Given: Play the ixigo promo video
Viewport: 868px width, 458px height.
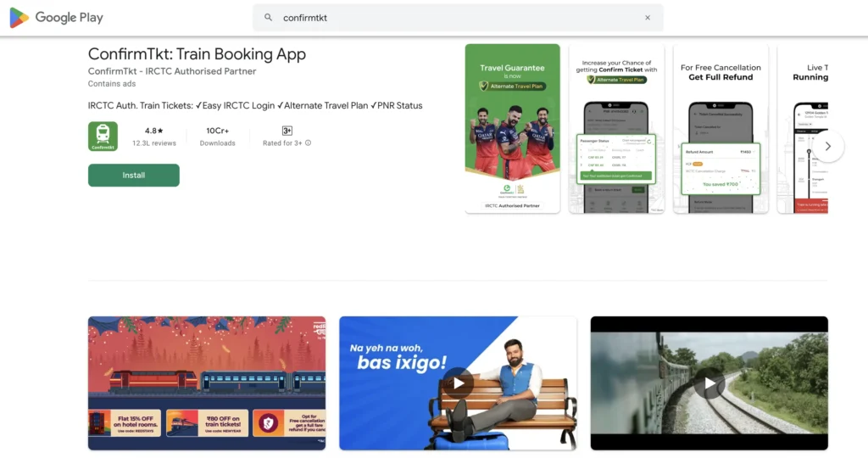Looking at the screenshot, I should click(x=458, y=383).
